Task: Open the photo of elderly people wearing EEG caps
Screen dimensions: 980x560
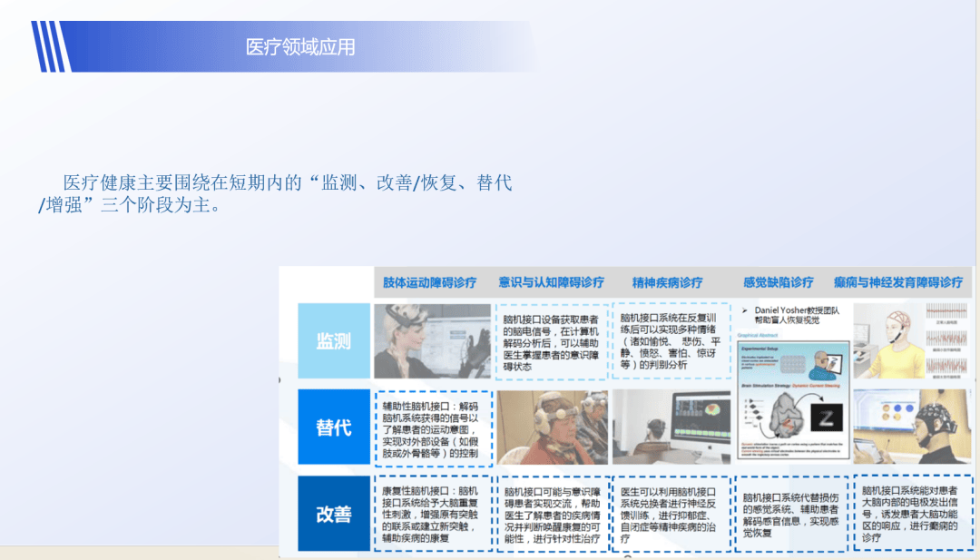Action: (x=553, y=427)
